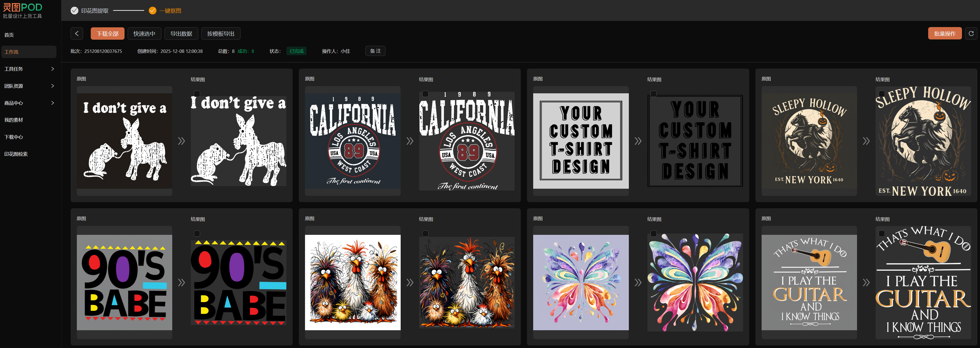Viewport: 980px width, 348px height.
Task: Click the arrow icon between the donkey images
Action: pos(182,141)
